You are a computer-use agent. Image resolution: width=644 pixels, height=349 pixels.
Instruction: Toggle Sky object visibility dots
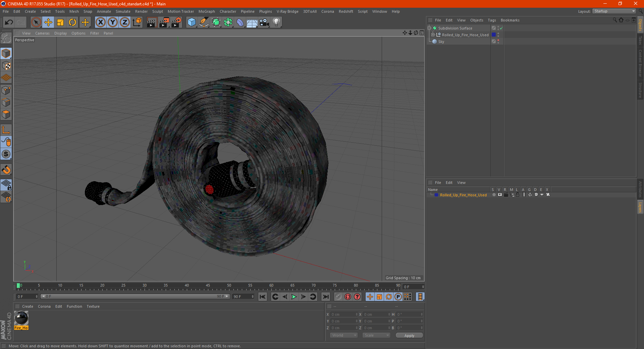point(498,42)
